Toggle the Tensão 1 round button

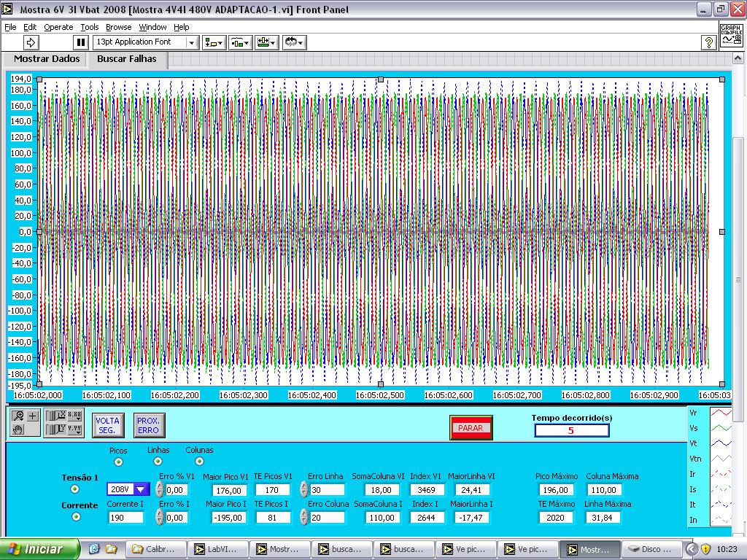(75, 489)
